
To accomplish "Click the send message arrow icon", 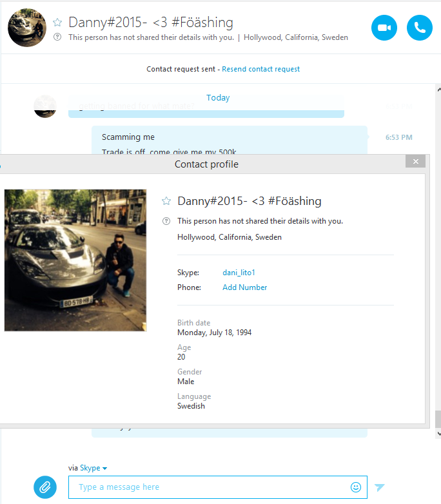I will click(380, 487).
